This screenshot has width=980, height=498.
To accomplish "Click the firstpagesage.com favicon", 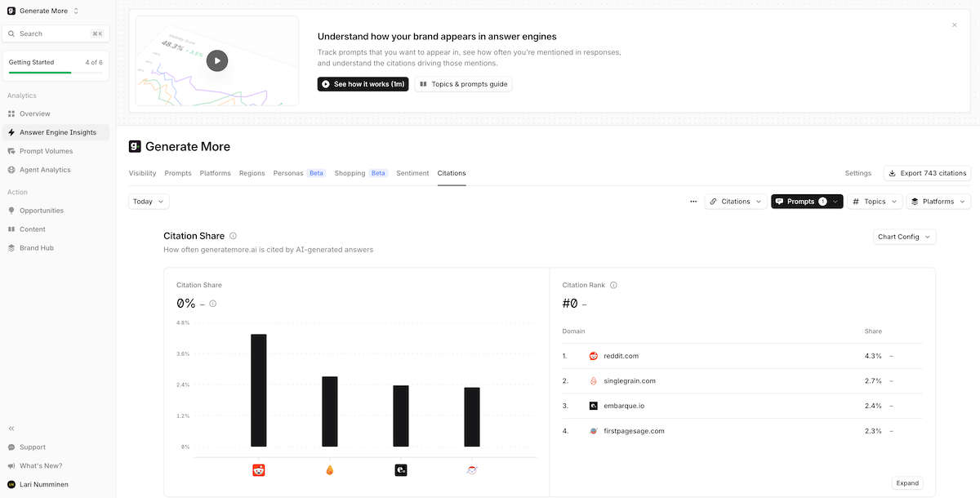I will [x=593, y=431].
